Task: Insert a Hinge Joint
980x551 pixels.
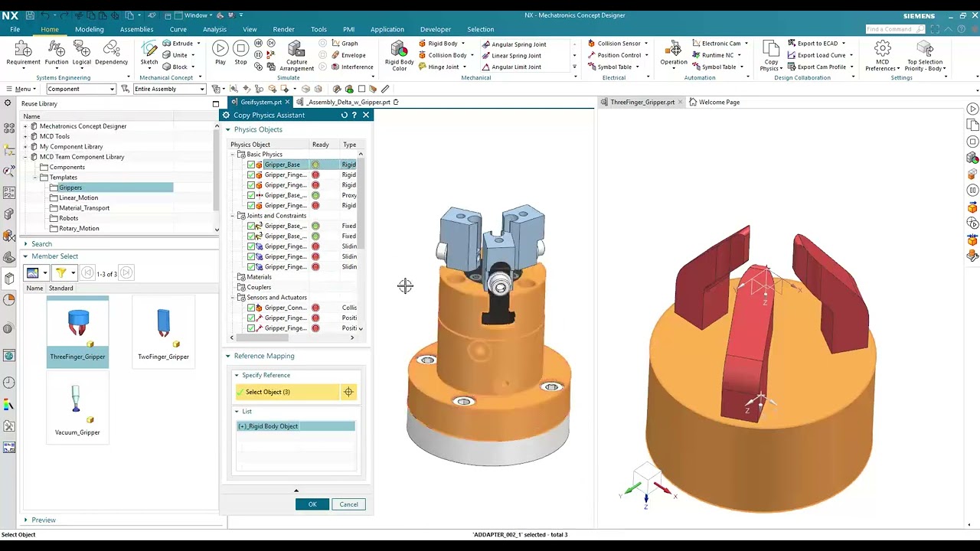Action: pyautogui.click(x=439, y=67)
